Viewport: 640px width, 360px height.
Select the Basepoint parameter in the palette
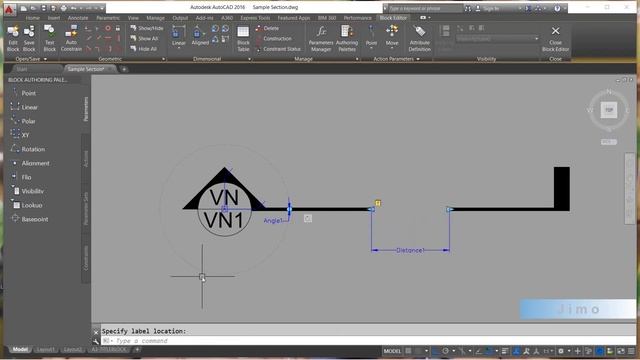tap(29, 219)
